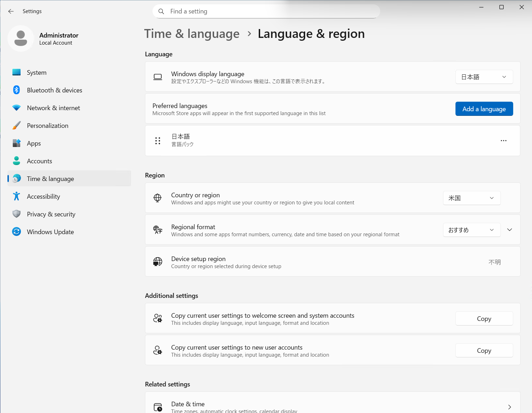The width and height of the screenshot is (532, 413).
Task: Open the Country or region dropdown
Action: point(472,198)
